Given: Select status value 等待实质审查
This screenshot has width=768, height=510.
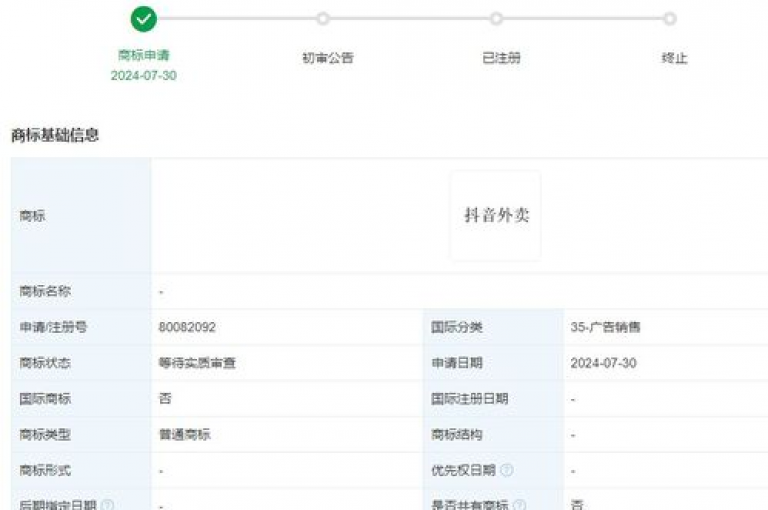Looking at the screenshot, I should [x=197, y=363].
